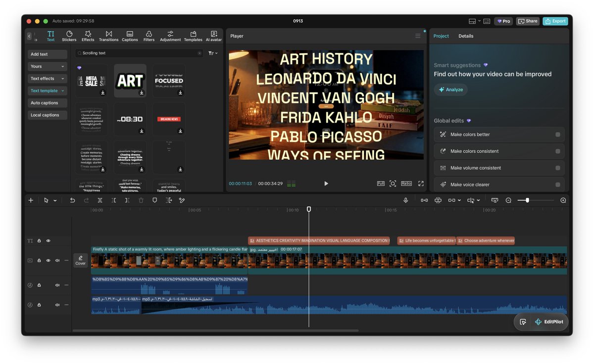Click the horizontal timeline scrollbar
The image size is (594, 364).
tap(215, 330)
